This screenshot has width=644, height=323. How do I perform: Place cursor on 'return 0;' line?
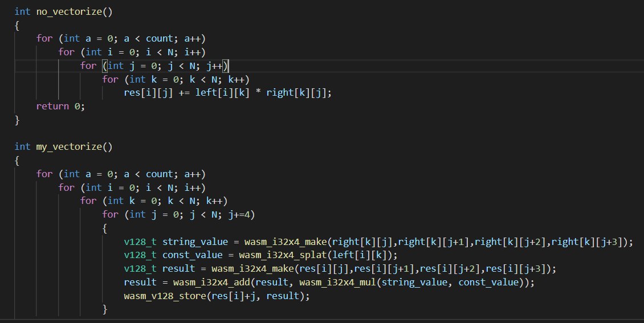click(x=60, y=107)
